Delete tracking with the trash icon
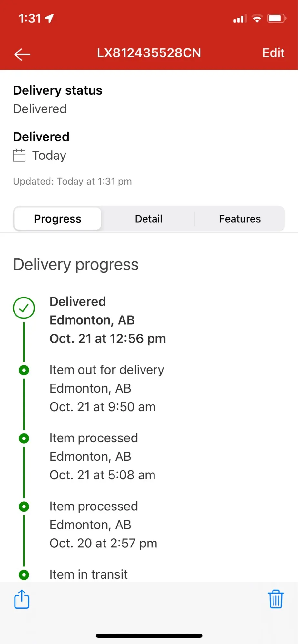The height and width of the screenshot is (644, 298). click(276, 599)
